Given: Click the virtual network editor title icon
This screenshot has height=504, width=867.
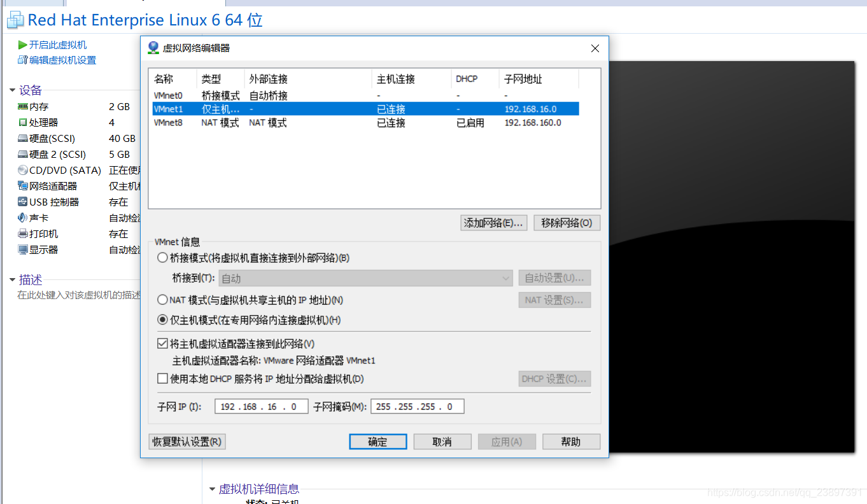Looking at the screenshot, I should pos(153,48).
